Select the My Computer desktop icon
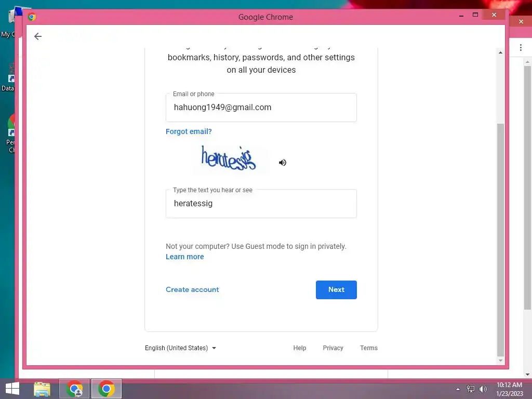 point(8,23)
